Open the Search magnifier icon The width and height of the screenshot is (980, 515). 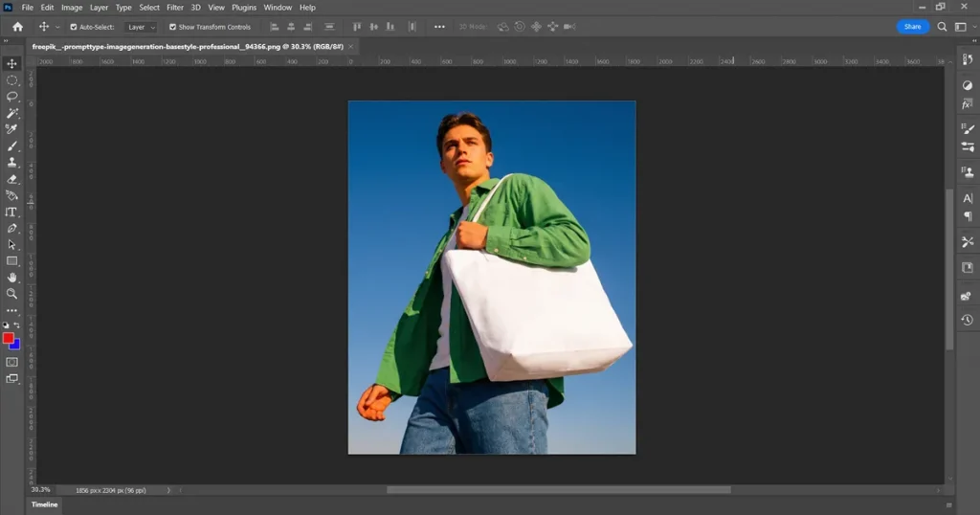click(942, 27)
